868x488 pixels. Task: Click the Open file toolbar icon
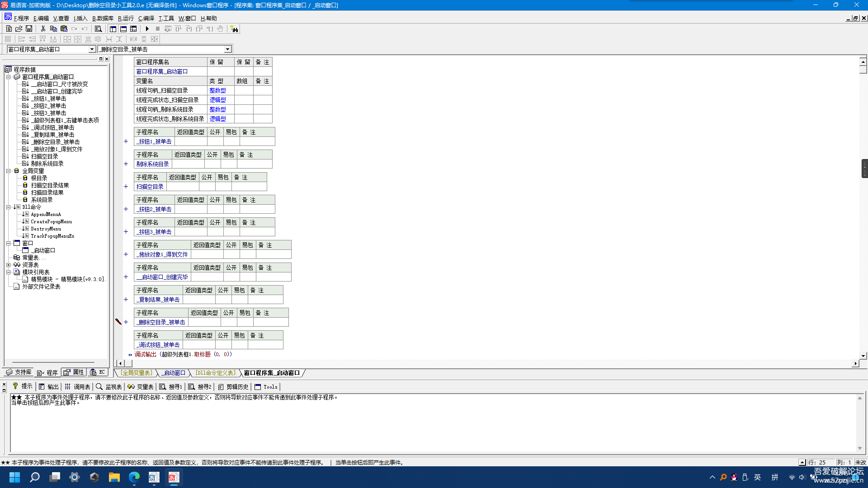click(19, 29)
